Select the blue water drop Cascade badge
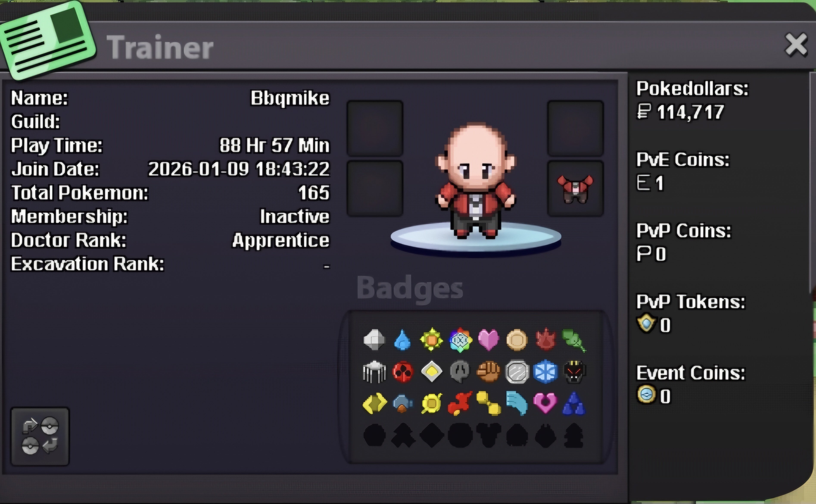 [x=402, y=340]
